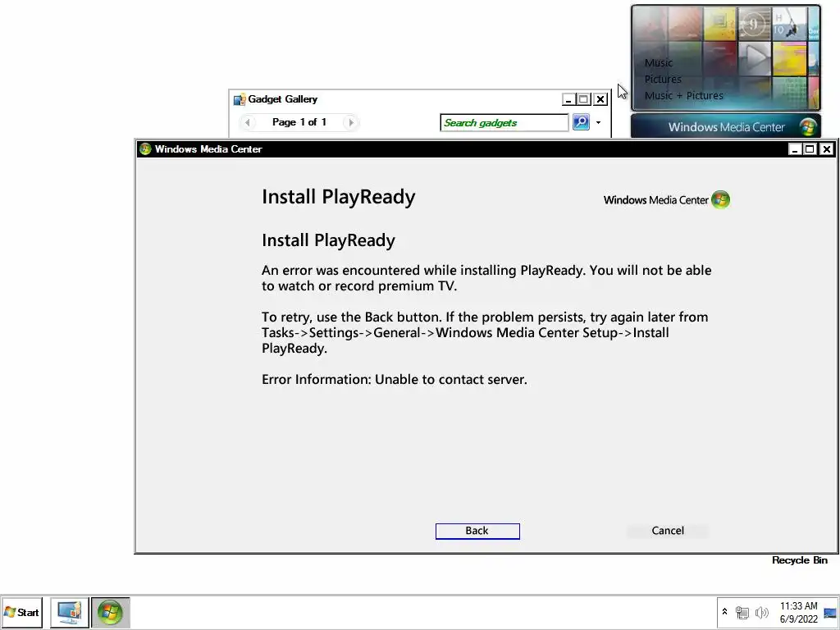Click the network icon in system tray
Image resolution: width=840 pixels, height=630 pixels.
pyautogui.click(x=742, y=612)
